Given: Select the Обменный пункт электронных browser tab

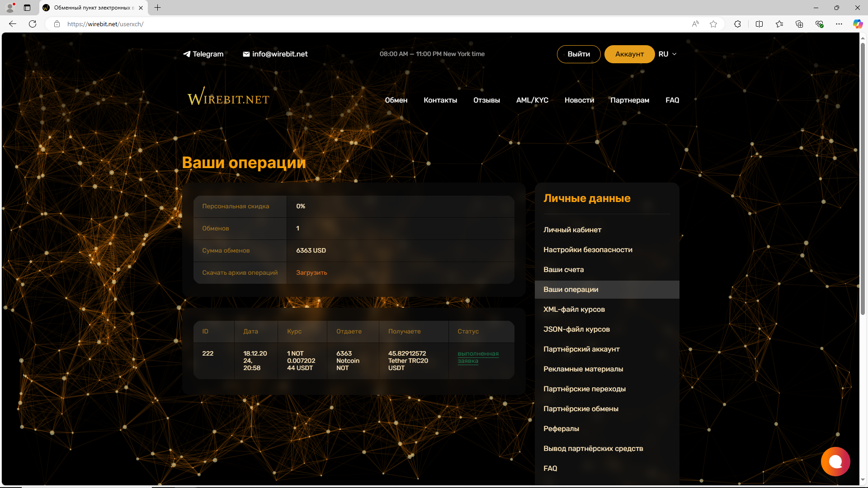Looking at the screenshot, I should (x=93, y=8).
